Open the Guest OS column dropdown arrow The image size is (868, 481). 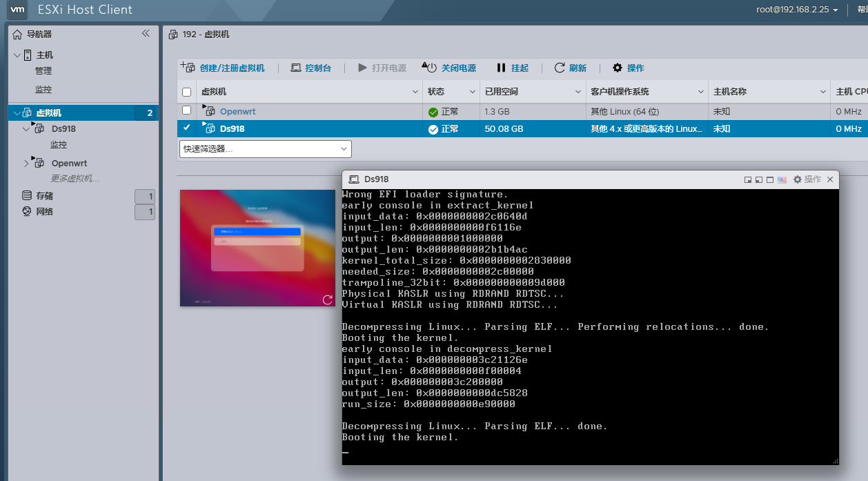[x=701, y=92]
